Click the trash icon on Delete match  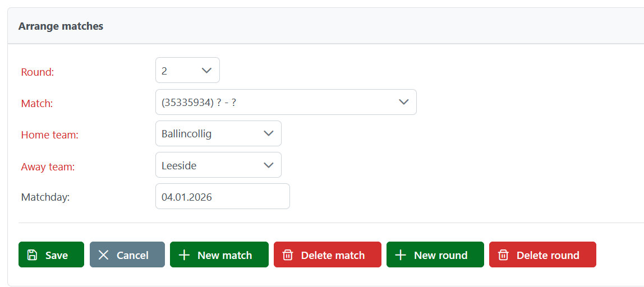coord(288,255)
